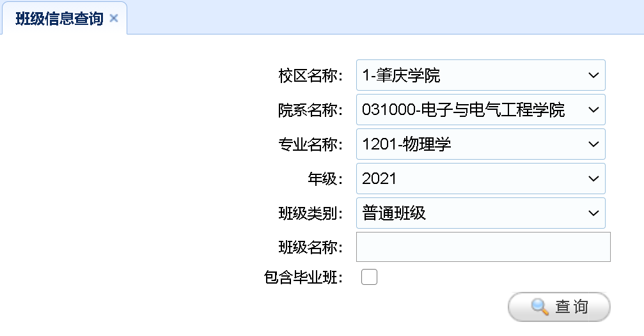Screen dimensions: 644x336
Task: Click the 包含毕业班 label text
Action: pyautogui.click(x=303, y=278)
